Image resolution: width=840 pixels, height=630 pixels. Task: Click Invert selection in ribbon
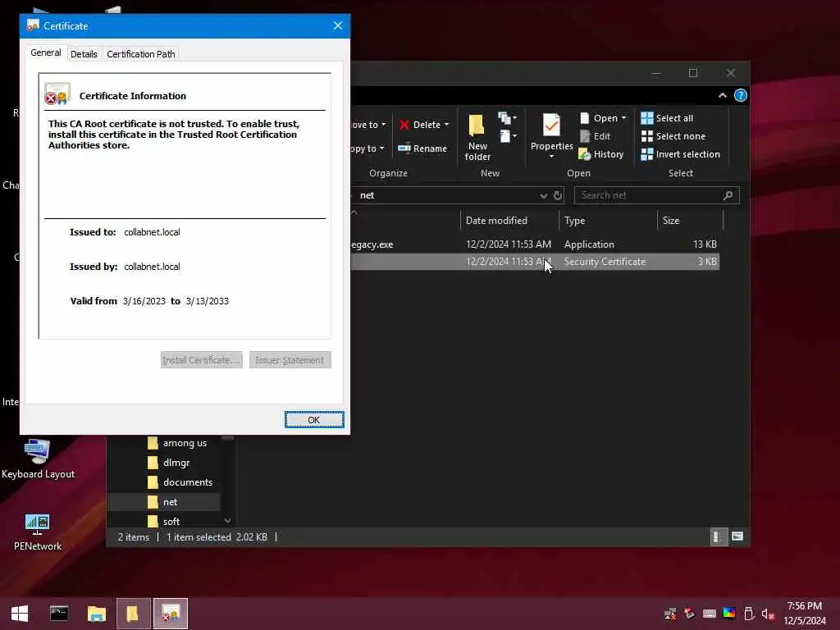(x=680, y=154)
